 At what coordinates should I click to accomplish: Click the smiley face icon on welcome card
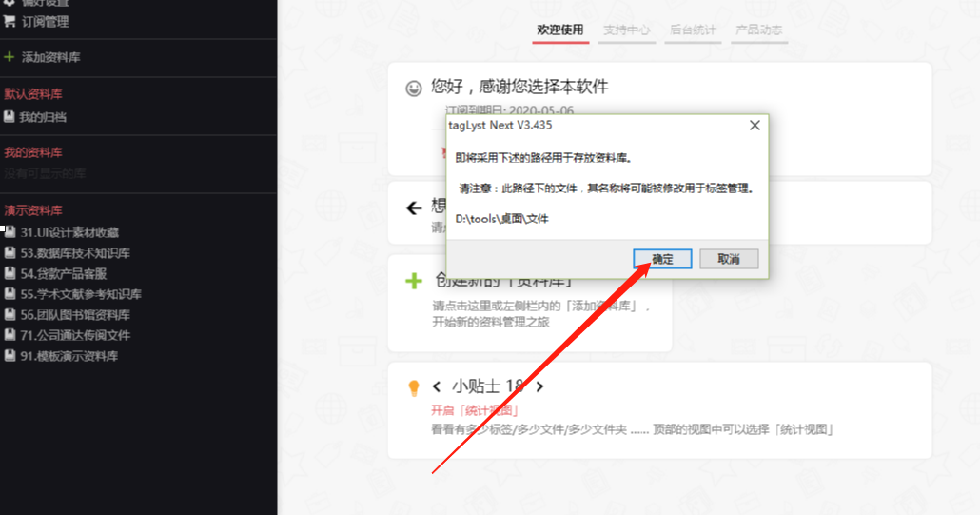click(414, 89)
